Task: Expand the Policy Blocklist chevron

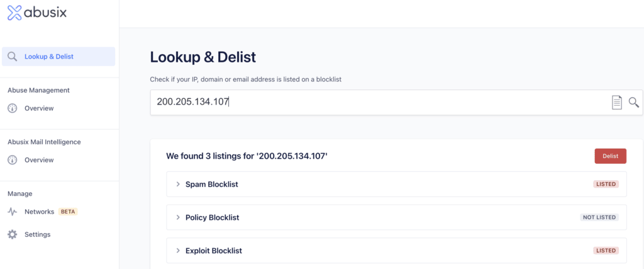Action: (x=178, y=217)
